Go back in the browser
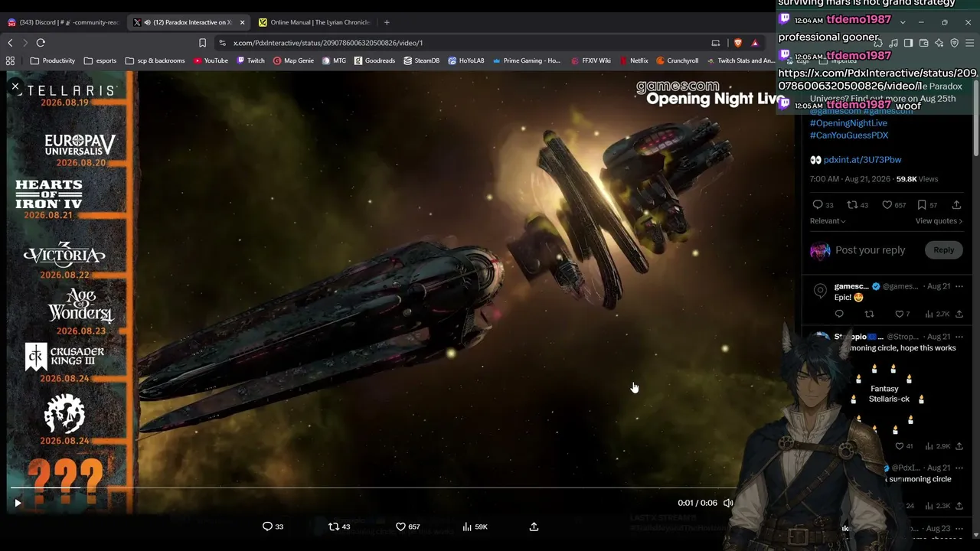The image size is (980, 551). click(10, 43)
